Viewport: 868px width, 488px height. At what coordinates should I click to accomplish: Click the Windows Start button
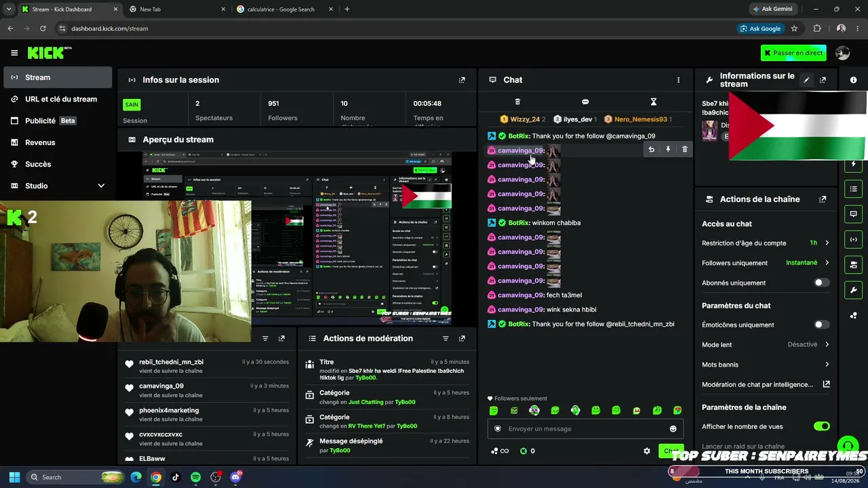(14, 477)
